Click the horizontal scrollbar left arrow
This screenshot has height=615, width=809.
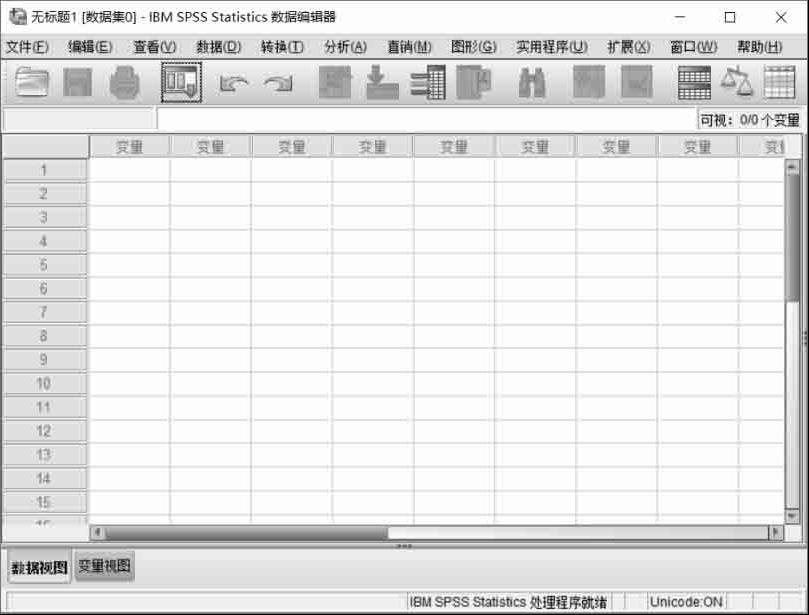pos(97,532)
